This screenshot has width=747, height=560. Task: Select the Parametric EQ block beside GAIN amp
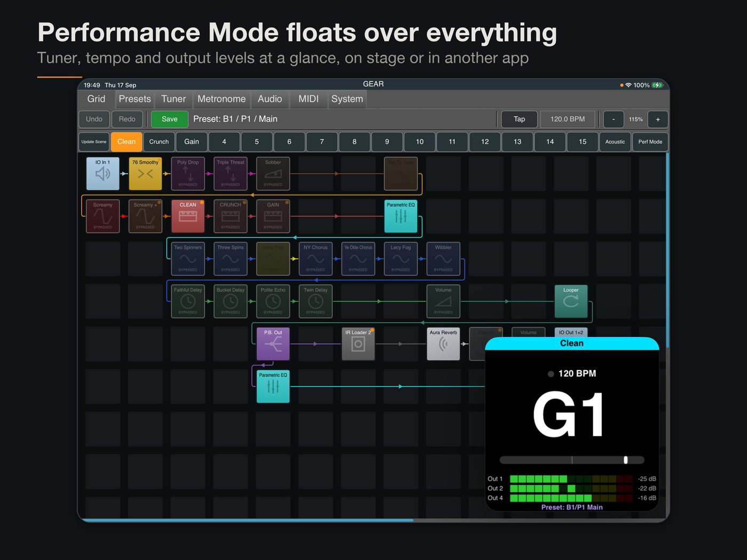click(401, 216)
